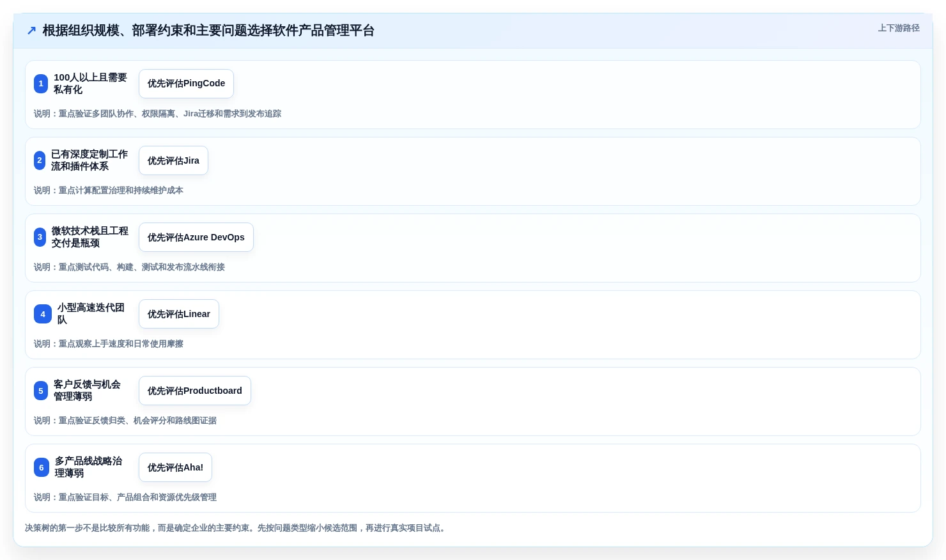This screenshot has width=946, height=560.
Task: Click the condition text 100人以上且需要私有化
Action: click(x=90, y=84)
